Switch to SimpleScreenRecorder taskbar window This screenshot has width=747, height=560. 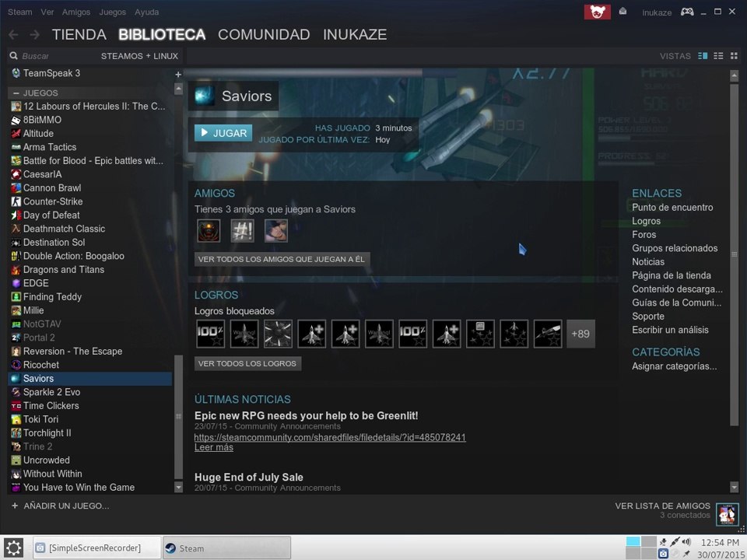click(97, 548)
